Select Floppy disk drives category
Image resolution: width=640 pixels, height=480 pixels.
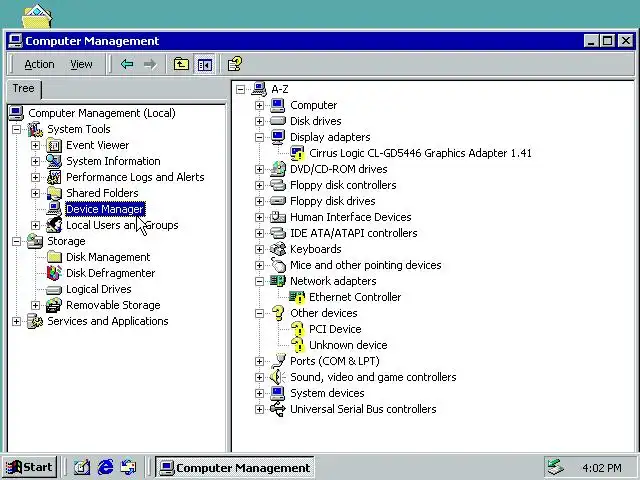(333, 201)
